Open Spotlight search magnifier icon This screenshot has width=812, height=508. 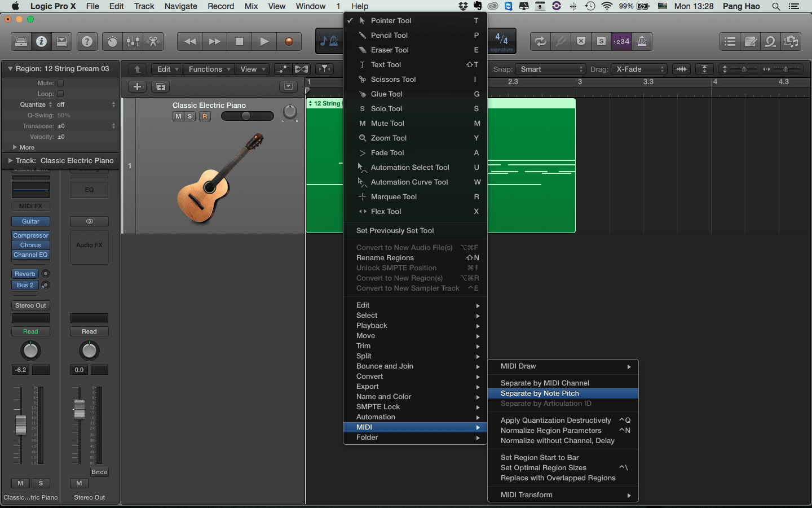(776, 6)
